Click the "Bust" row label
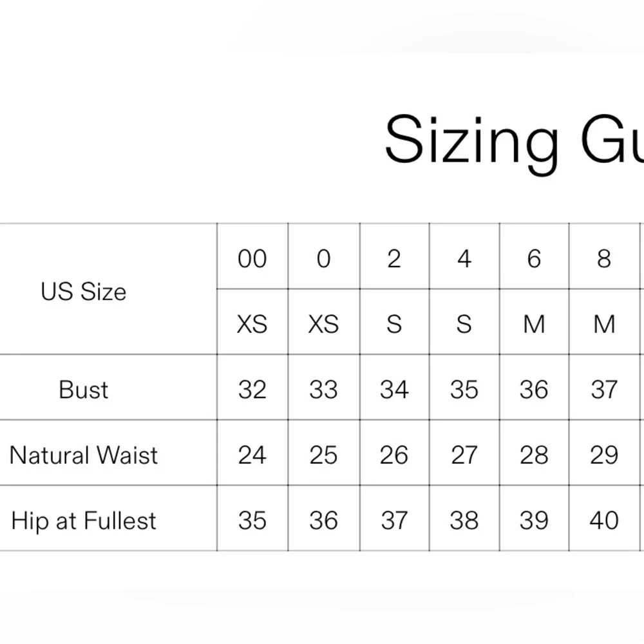The image size is (644, 644). pyautogui.click(x=84, y=390)
